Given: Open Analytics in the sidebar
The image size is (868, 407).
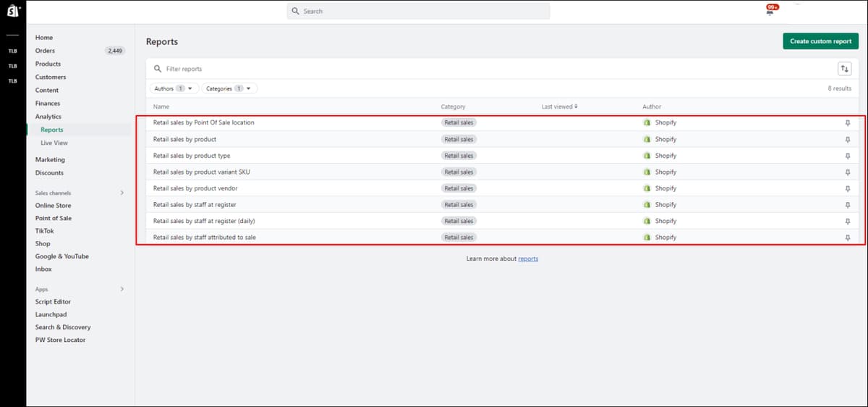Looking at the screenshot, I should (48, 117).
